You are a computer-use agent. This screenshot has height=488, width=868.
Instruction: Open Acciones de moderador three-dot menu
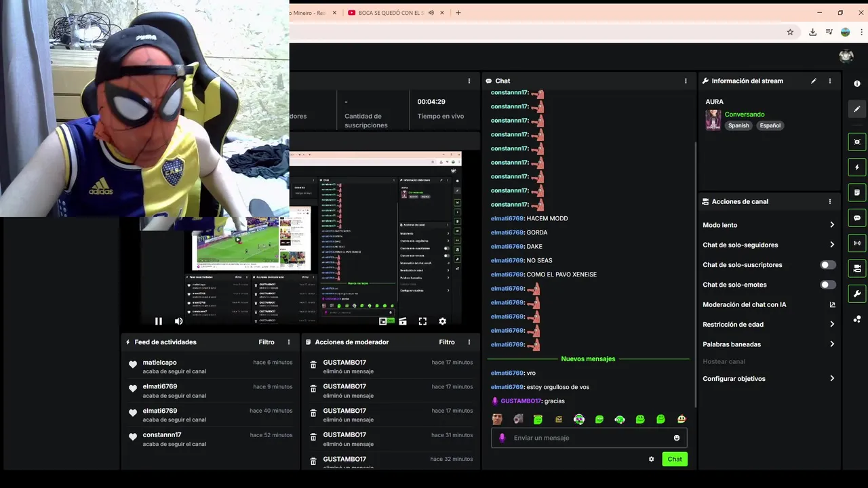[469, 342]
